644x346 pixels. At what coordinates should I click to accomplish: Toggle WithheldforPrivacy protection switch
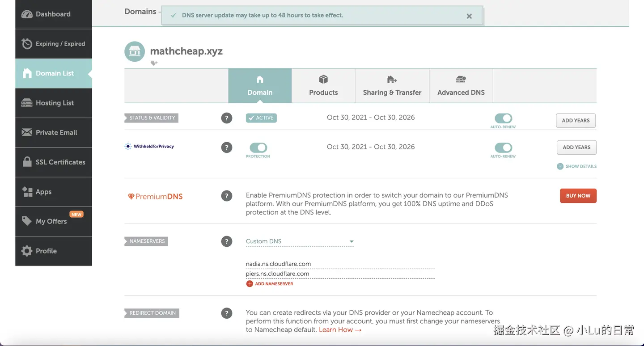258,148
